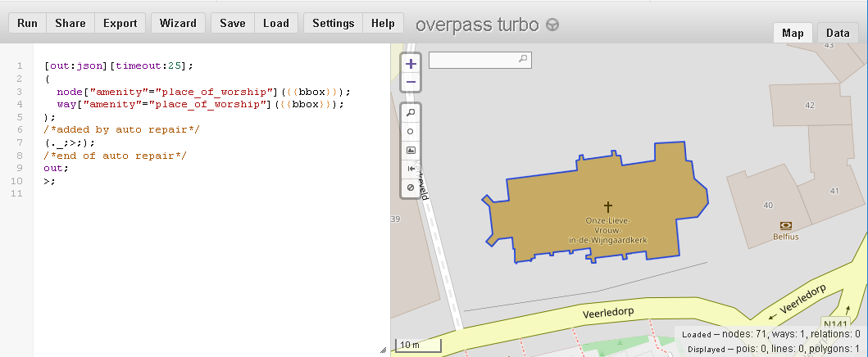Click the manually select bbox icon
The height and width of the screenshot is (357, 868).
(x=411, y=151)
